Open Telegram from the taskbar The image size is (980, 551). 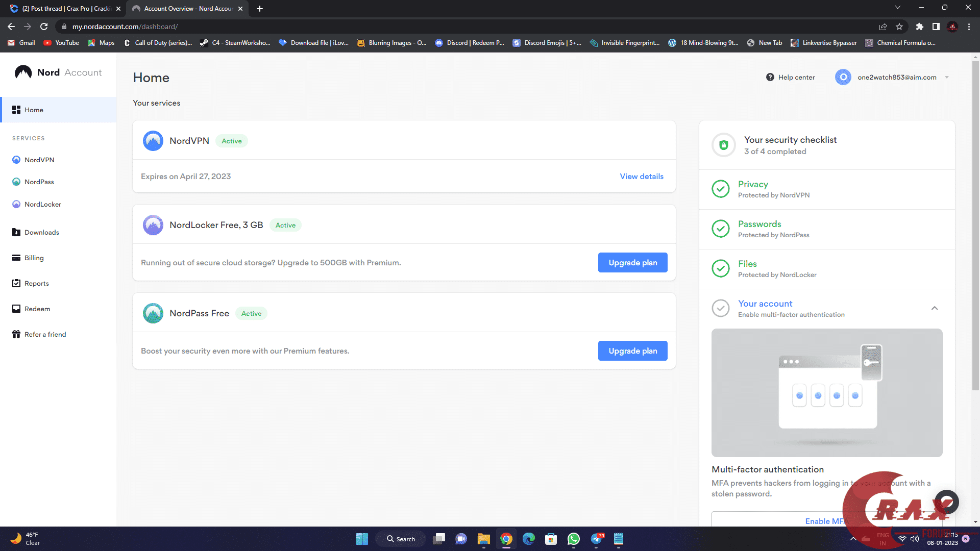tap(596, 539)
